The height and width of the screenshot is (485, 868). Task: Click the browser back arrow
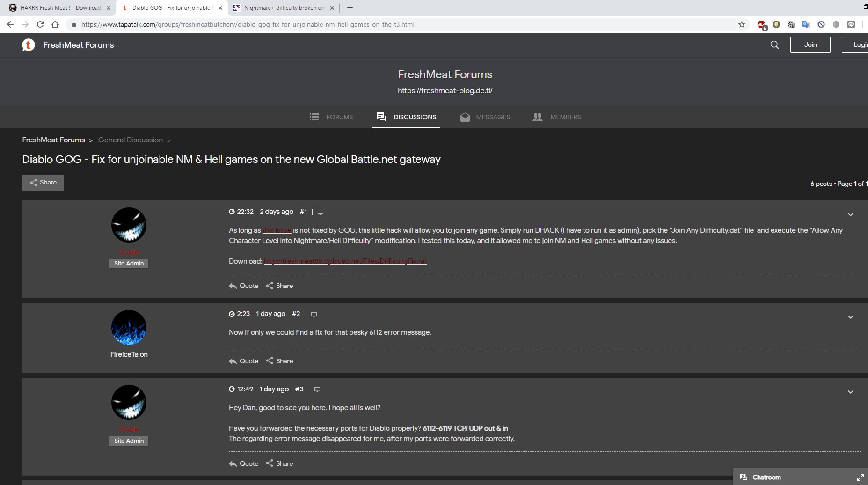[x=10, y=24]
